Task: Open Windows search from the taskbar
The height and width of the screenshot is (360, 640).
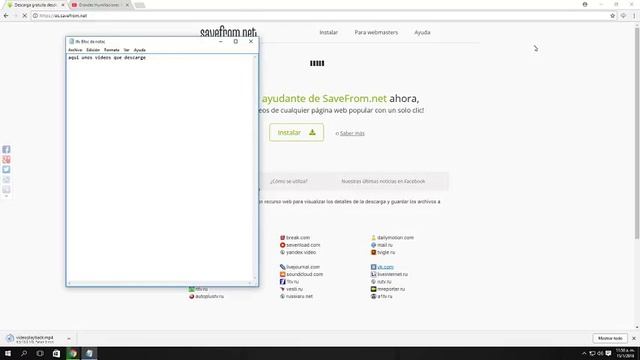Action: pyautogui.click(x=24, y=353)
